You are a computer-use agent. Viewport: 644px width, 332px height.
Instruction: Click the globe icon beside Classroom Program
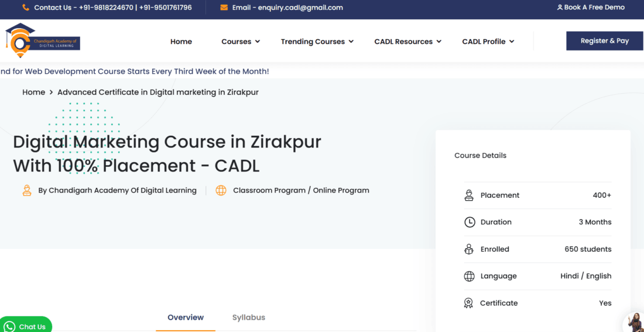pos(221,190)
